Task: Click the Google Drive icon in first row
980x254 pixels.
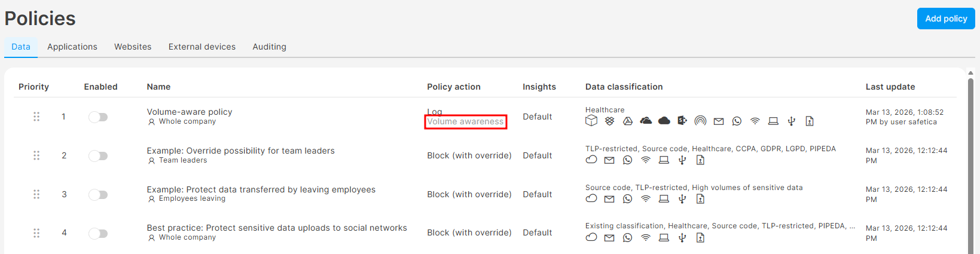Action: [628, 121]
